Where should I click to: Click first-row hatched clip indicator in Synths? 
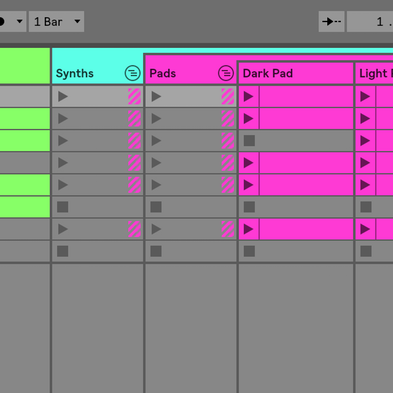click(x=134, y=97)
